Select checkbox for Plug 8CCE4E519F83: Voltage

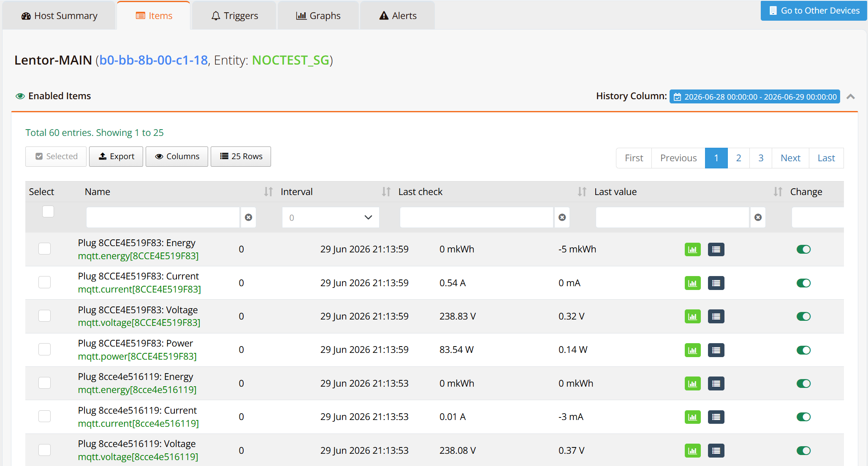tap(44, 316)
